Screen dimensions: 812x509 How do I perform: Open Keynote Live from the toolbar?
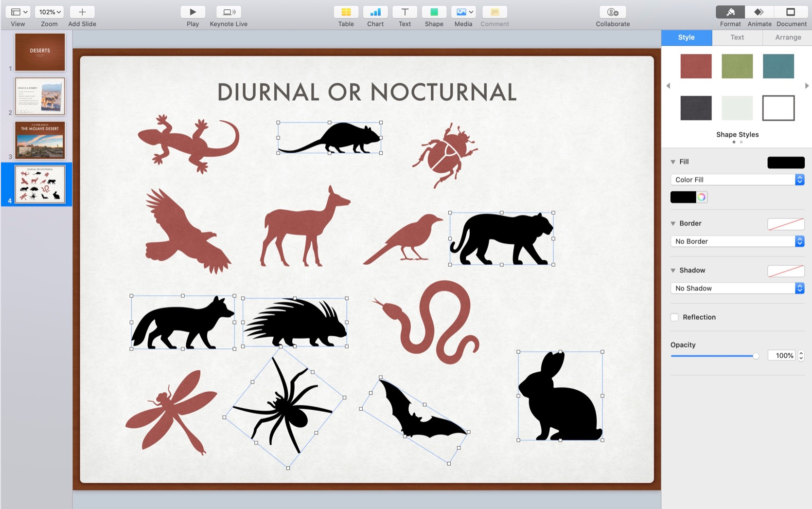(x=229, y=12)
